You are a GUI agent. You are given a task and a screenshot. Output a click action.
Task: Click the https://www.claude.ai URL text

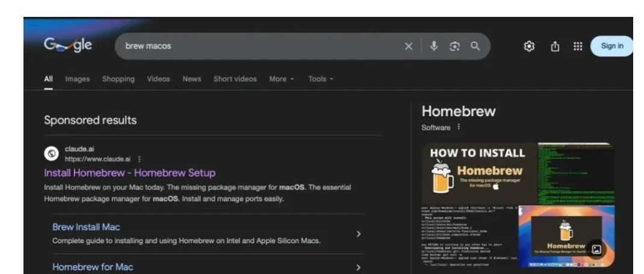coord(98,159)
